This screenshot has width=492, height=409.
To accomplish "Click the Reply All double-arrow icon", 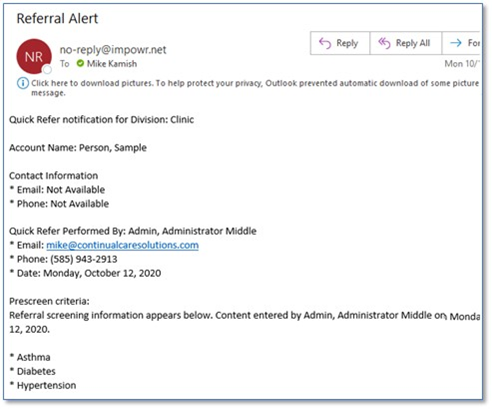I will click(x=384, y=43).
